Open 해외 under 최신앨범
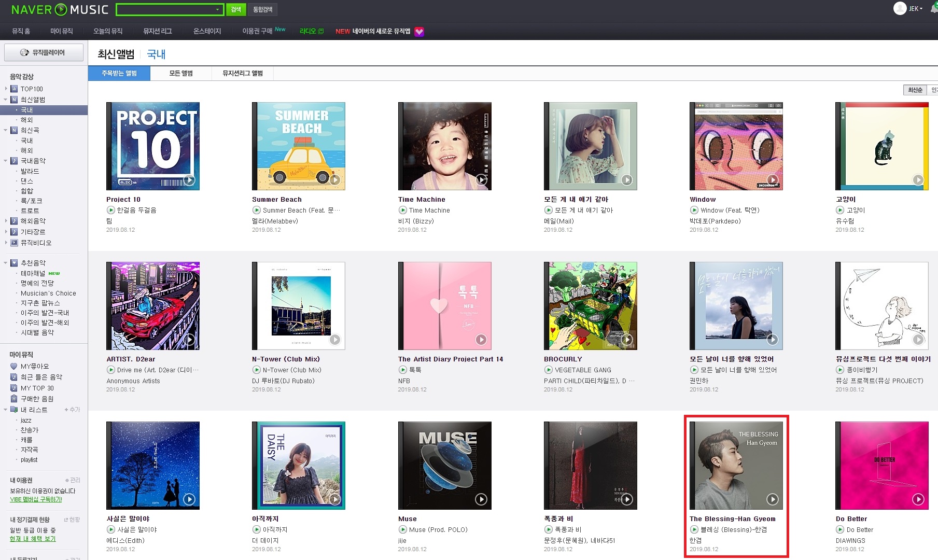Screen dimensions: 938x560 pos(26,120)
